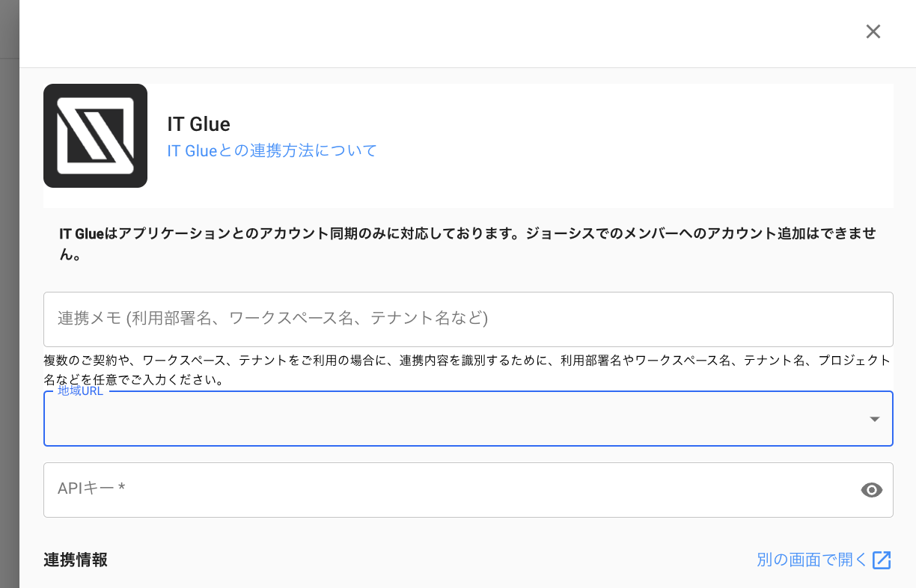The height and width of the screenshot is (588, 916).
Task: Click the 連携メモ placeholder text
Action: coord(272,318)
